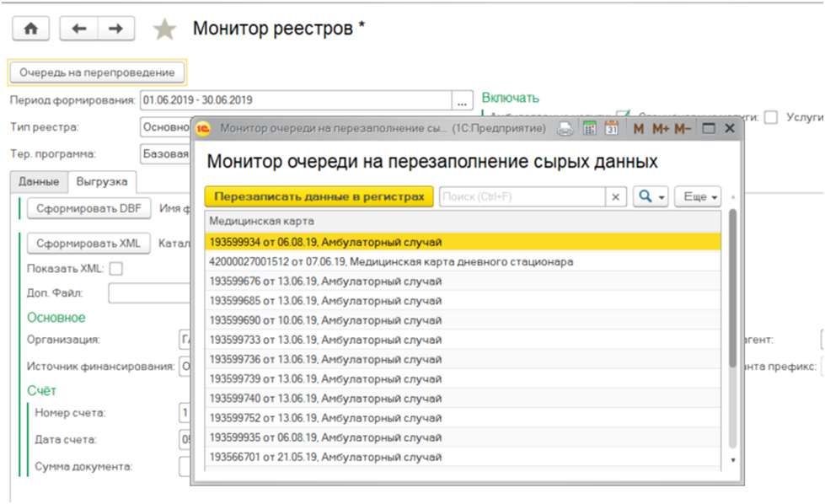Select row 193599740 от 13.06.19
Viewport: 825px width, 504px height.
click(x=463, y=399)
